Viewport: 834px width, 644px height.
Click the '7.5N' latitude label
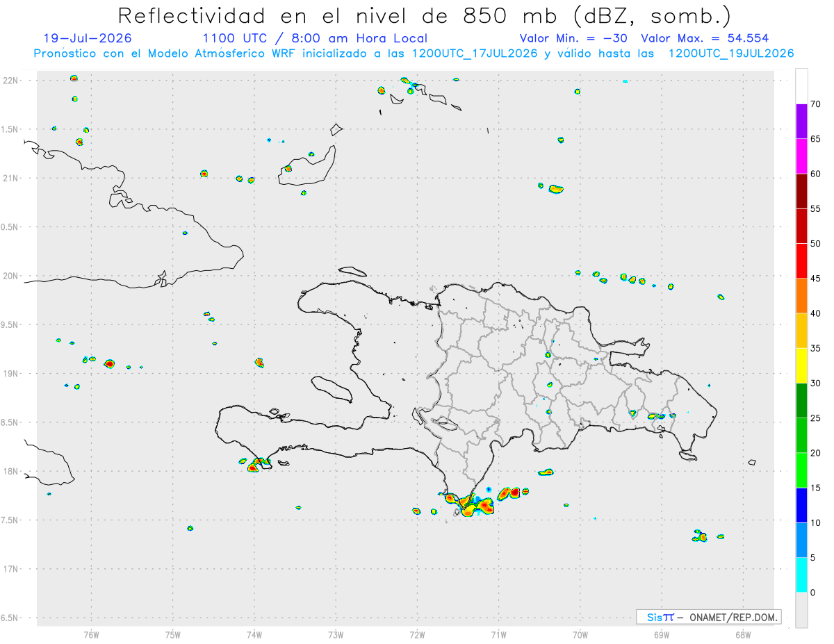10,520
